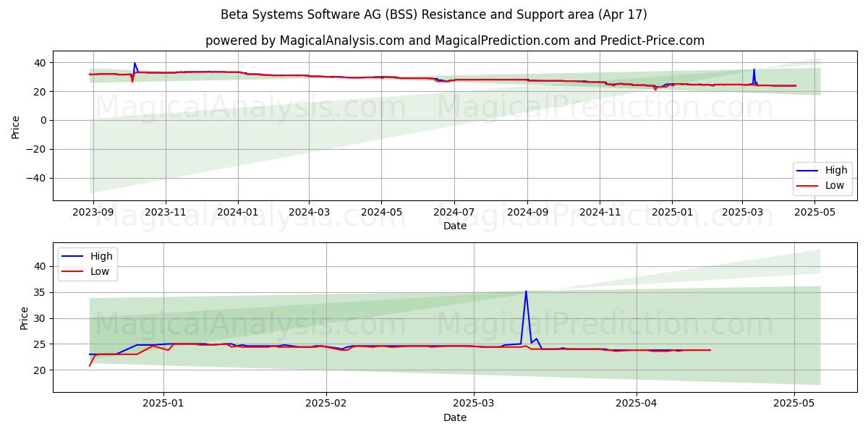Click 'Low' in the top chart legend

tap(835, 186)
